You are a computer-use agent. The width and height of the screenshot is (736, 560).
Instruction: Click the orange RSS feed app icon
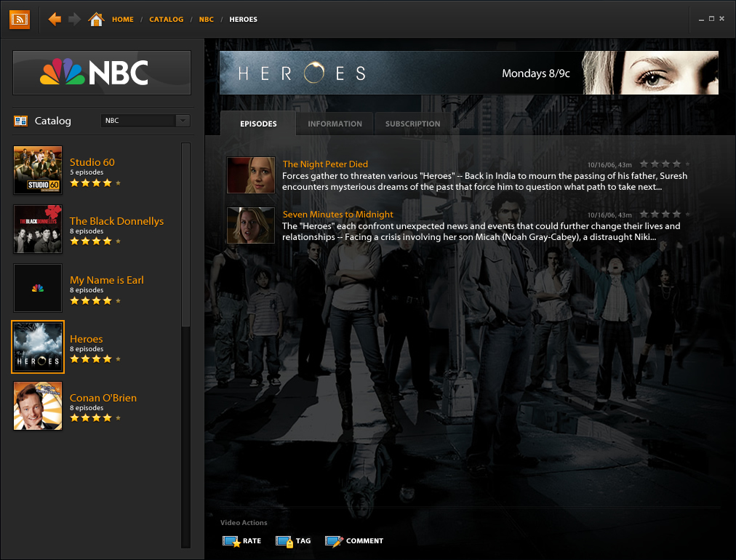tap(20, 19)
